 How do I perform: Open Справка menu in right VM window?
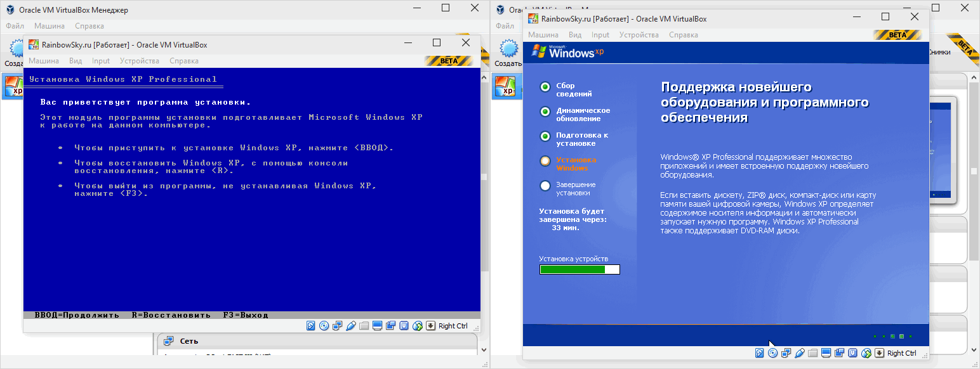point(684,35)
